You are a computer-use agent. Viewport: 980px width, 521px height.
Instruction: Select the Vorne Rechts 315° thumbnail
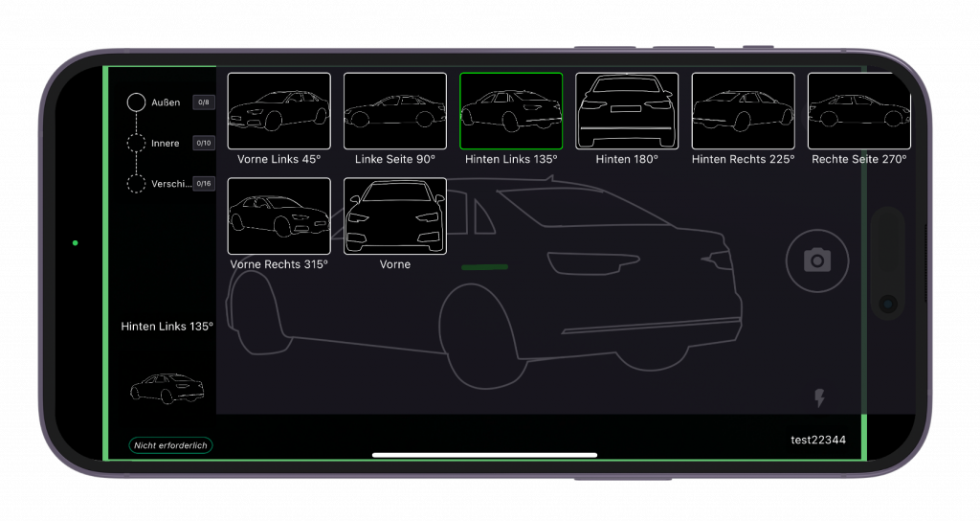[x=278, y=216]
